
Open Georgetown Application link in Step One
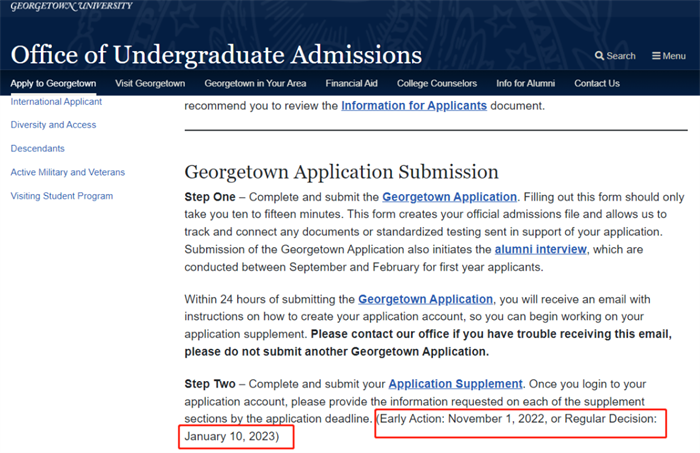(x=450, y=197)
